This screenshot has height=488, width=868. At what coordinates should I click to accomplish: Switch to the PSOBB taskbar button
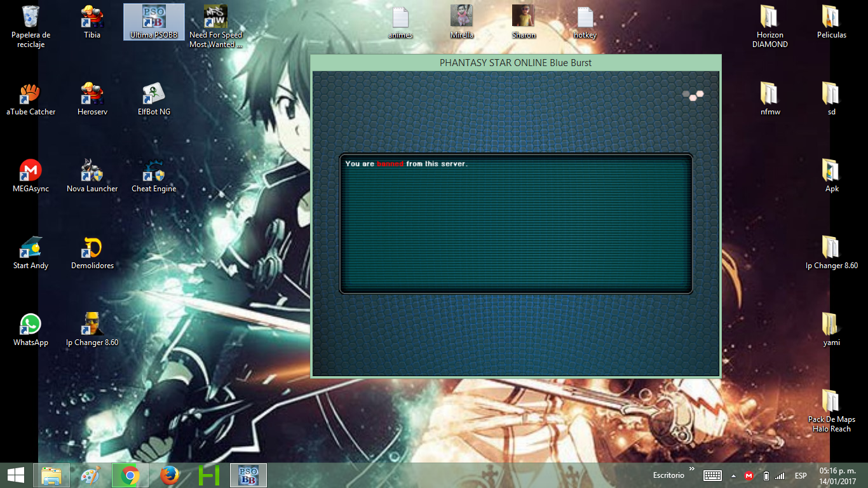[x=248, y=475]
